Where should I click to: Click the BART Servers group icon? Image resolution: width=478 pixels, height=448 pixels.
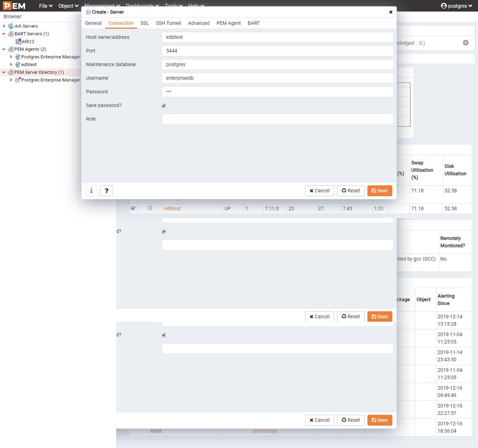[x=11, y=34]
